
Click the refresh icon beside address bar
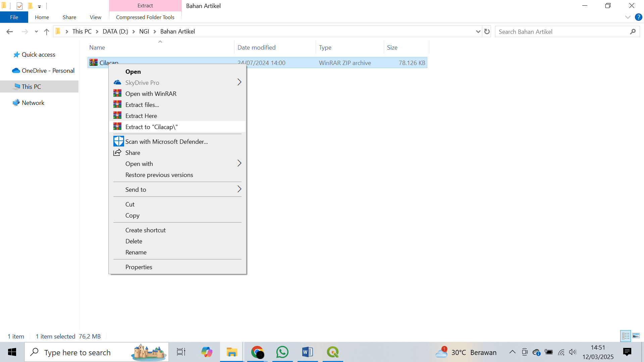pos(487,32)
